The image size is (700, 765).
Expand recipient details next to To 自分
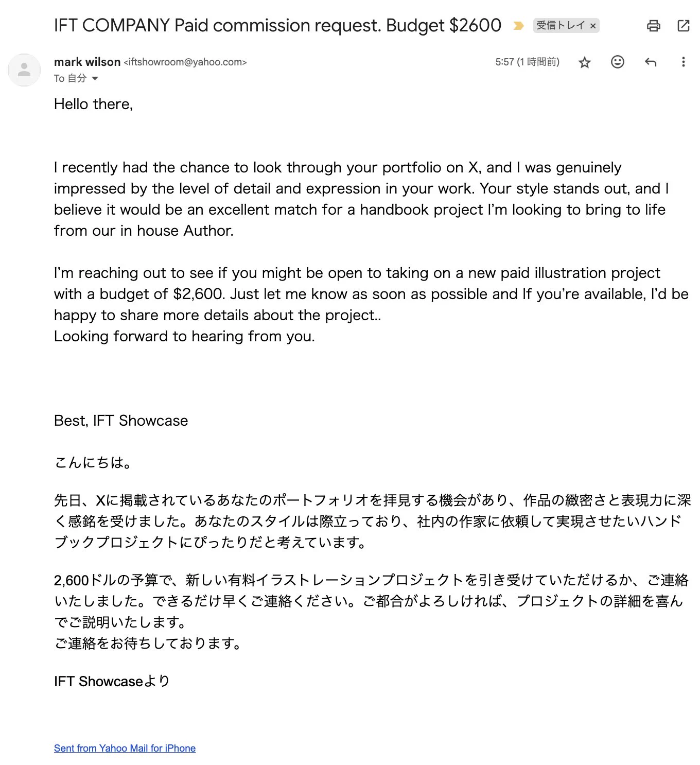[95, 79]
